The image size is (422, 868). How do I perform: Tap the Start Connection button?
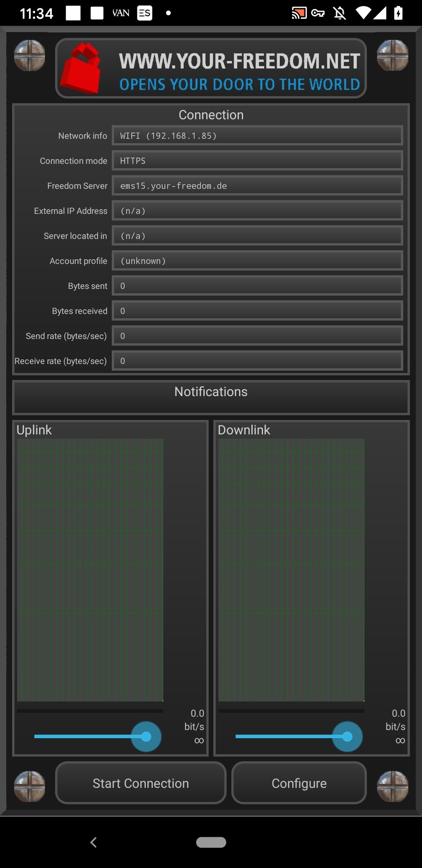141,783
